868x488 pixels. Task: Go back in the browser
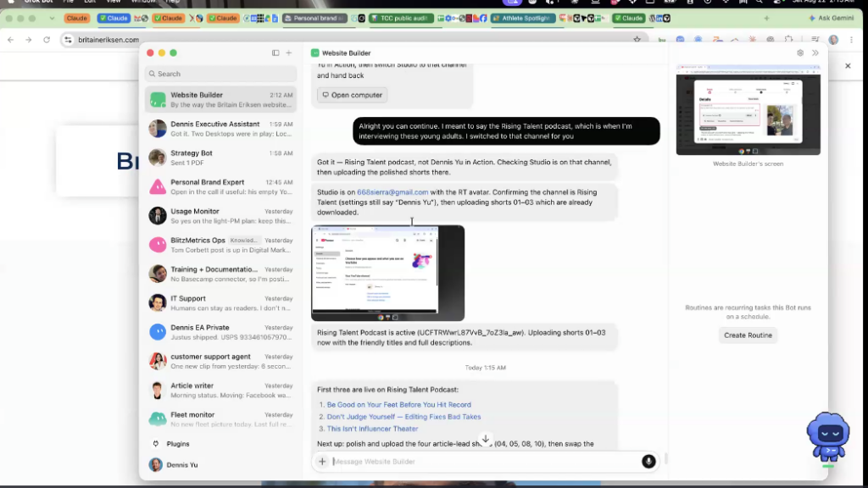tap(10, 40)
